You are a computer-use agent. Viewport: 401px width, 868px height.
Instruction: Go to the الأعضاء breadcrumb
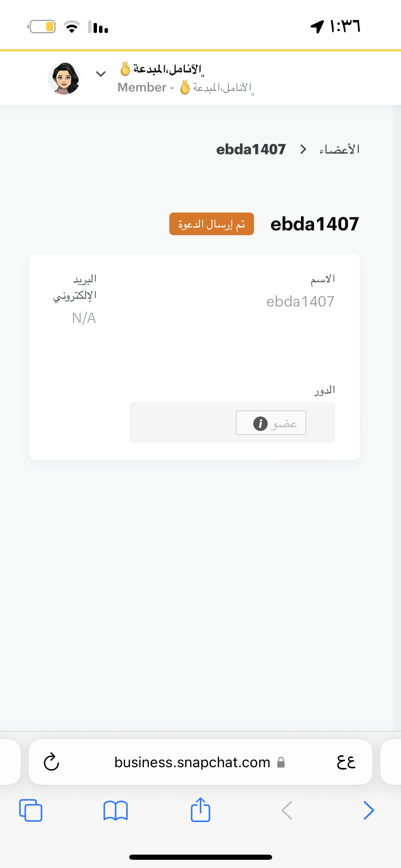(x=339, y=149)
